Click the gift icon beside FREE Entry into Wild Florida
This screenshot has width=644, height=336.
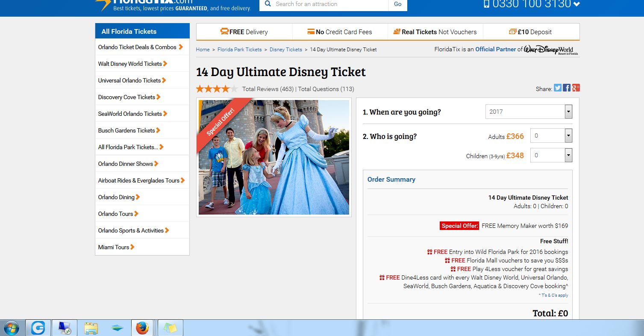pyautogui.click(x=429, y=252)
